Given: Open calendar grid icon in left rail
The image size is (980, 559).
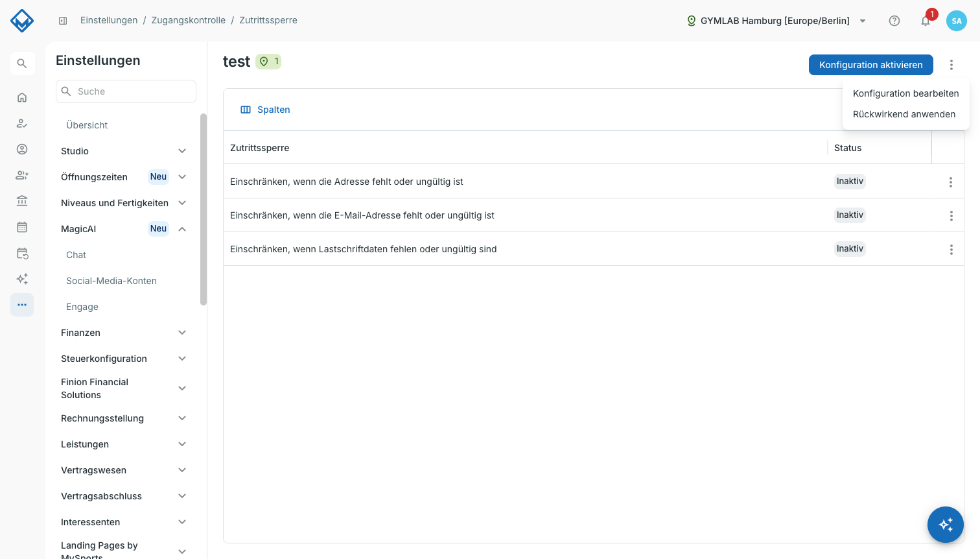Looking at the screenshot, I should tap(22, 227).
